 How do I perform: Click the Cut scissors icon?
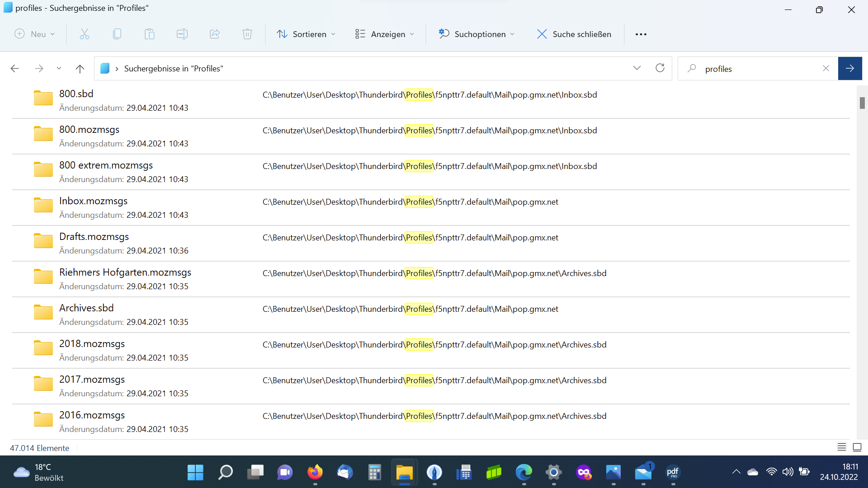tap(85, 34)
